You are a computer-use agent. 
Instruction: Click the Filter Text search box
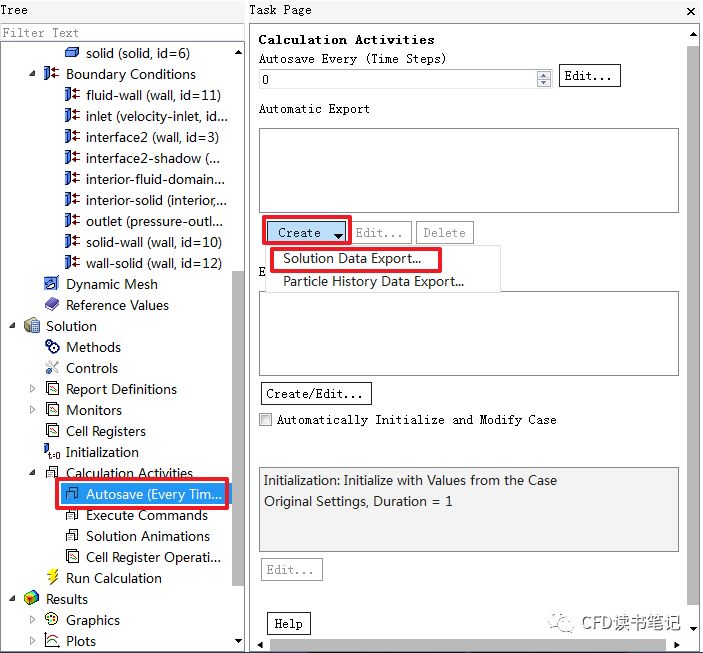point(122,33)
